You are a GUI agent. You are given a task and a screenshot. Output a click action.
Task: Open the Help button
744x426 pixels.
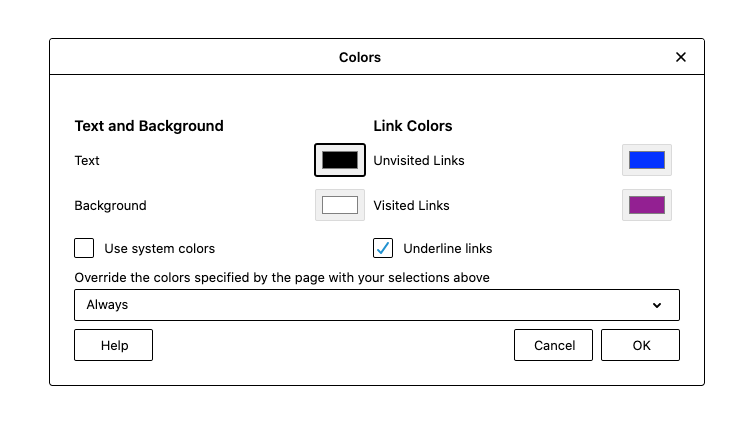[x=113, y=345]
